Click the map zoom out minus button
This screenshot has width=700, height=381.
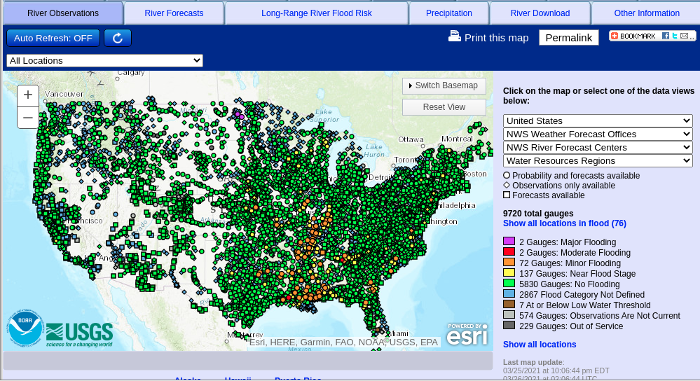tap(28, 118)
